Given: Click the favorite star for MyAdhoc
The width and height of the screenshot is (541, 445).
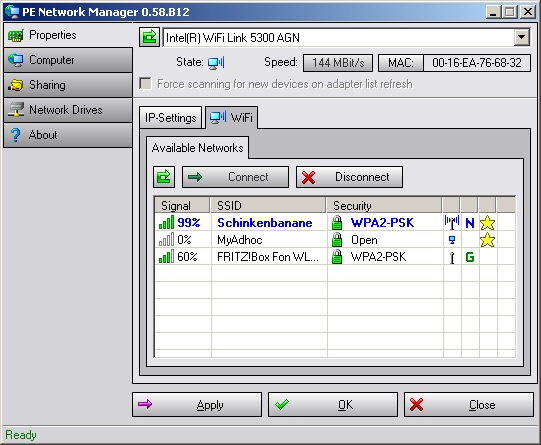Looking at the screenshot, I should [487, 240].
